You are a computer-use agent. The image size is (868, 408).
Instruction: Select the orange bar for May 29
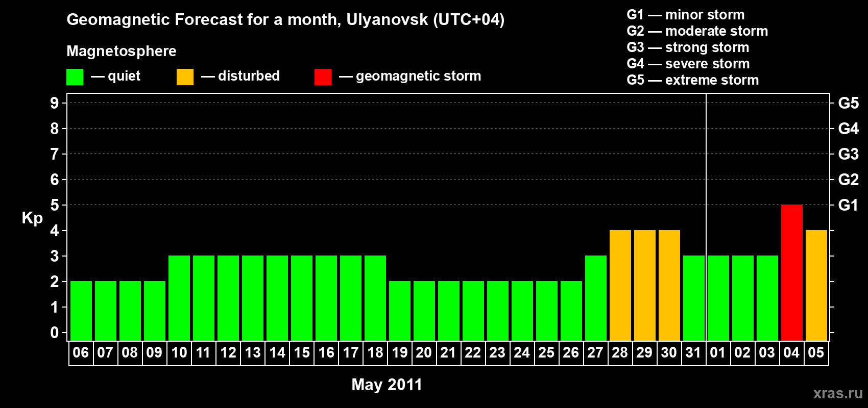[645, 285]
